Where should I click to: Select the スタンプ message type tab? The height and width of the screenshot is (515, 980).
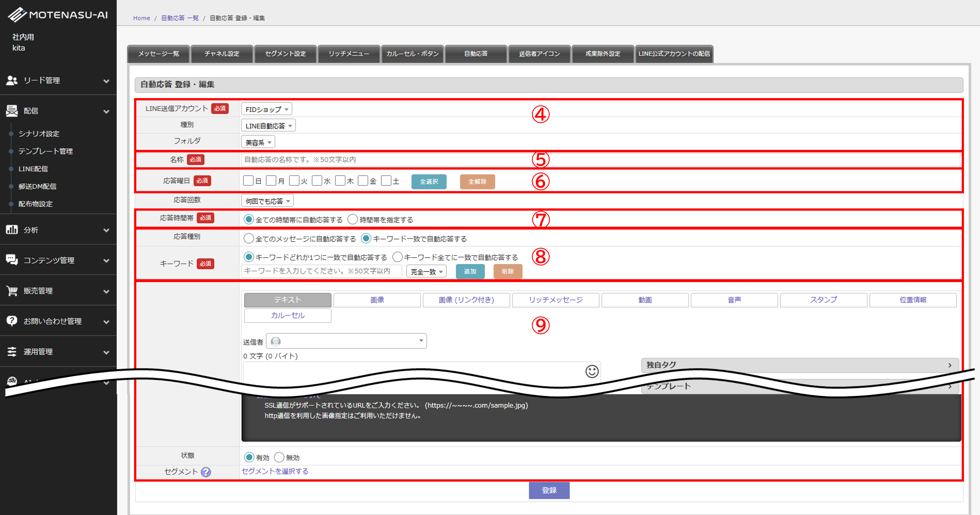(x=823, y=300)
